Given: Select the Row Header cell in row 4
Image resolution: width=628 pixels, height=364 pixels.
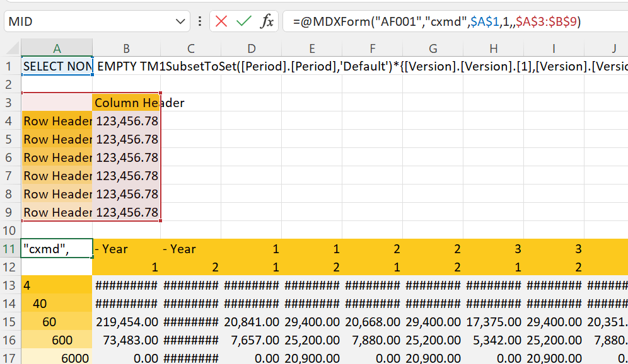Looking at the screenshot, I should pyautogui.click(x=57, y=121).
